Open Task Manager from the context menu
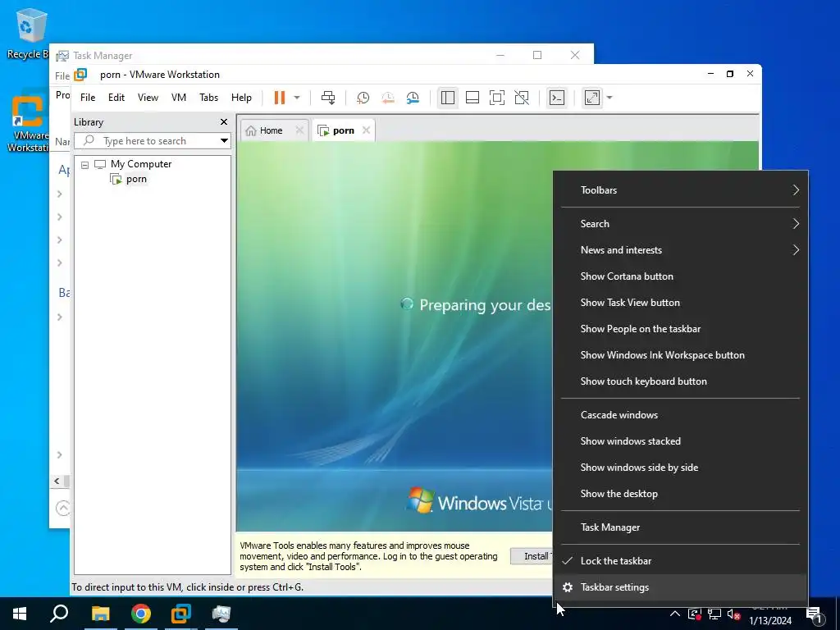The image size is (840, 630). 680,527
